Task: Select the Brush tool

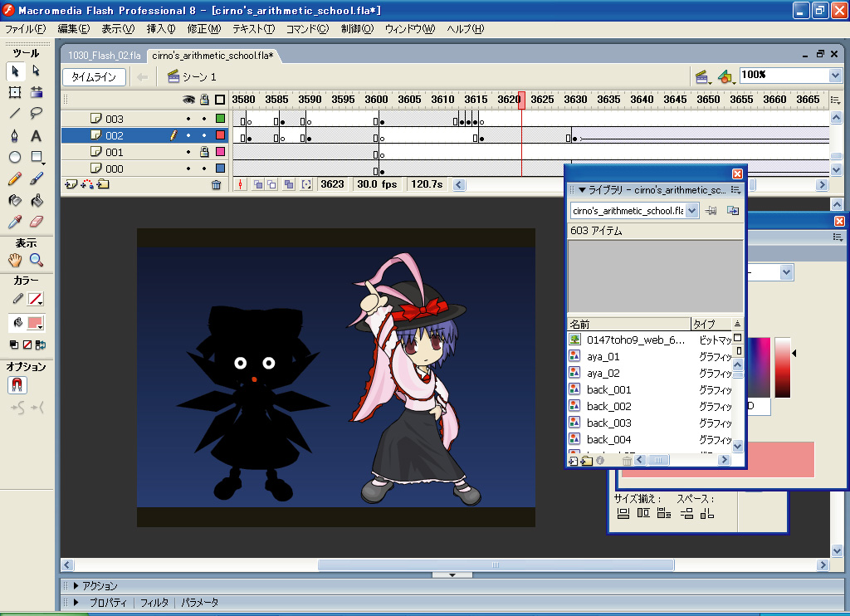Action: pyautogui.click(x=37, y=178)
